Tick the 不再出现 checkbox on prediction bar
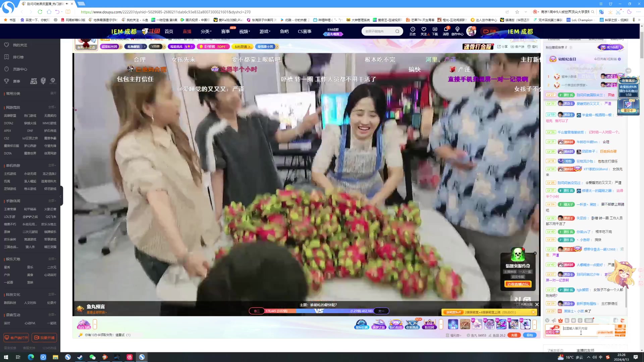Image resolution: width=644 pixels, height=362 pixels. point(518,305)
